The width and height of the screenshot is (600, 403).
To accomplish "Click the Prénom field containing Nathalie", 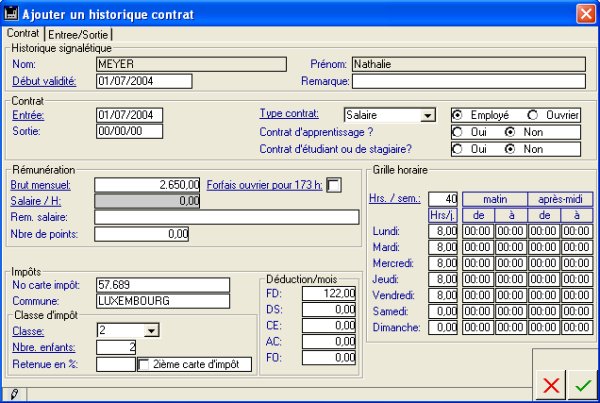I will [x=469, y=64].
